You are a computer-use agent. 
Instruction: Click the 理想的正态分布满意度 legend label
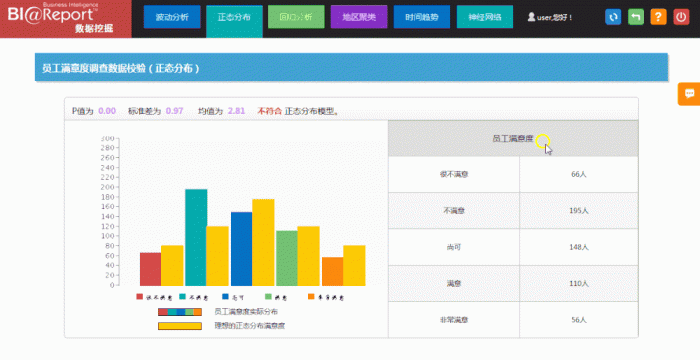coord(250,326)
